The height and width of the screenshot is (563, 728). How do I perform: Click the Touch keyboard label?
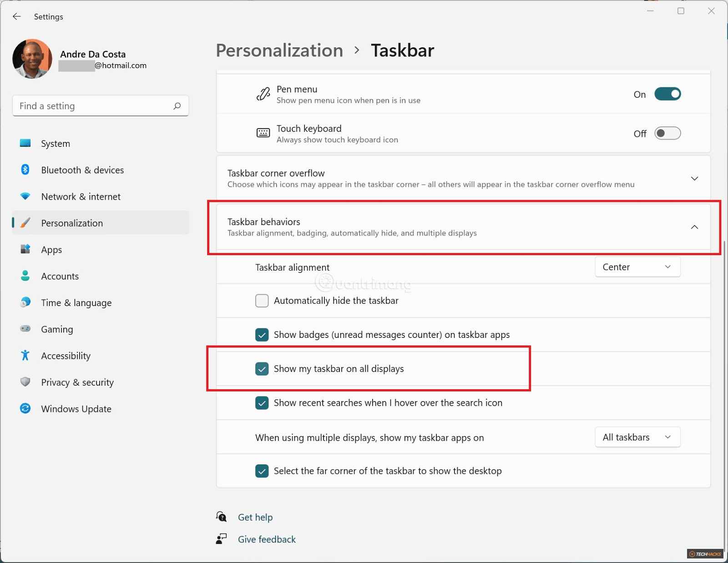click(309, 129)
